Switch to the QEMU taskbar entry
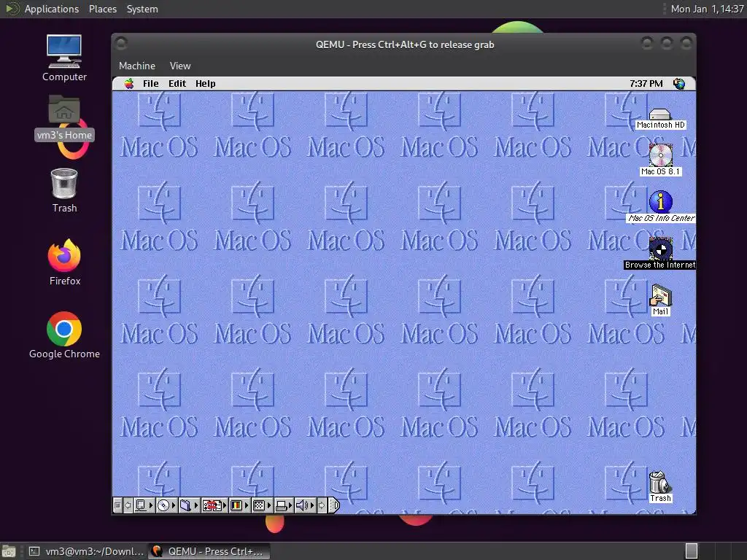Screen dimensions: 747x560 pyautogui.click(x=209, y=551)
